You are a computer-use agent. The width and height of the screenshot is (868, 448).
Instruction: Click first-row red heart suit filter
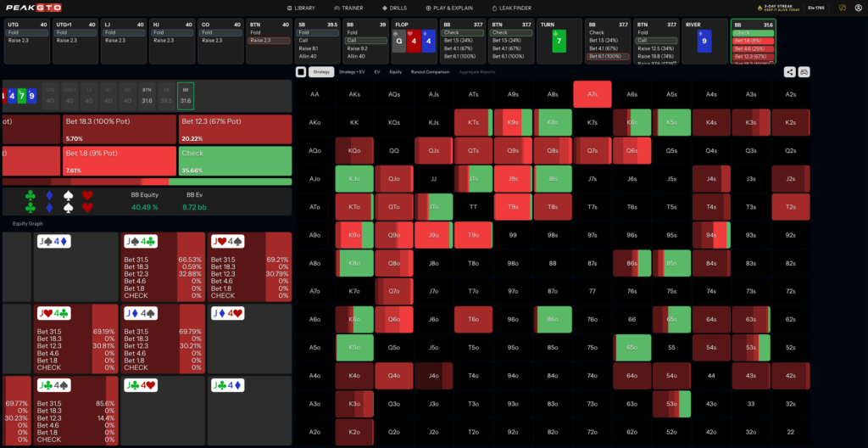click(x=87, y=195)
